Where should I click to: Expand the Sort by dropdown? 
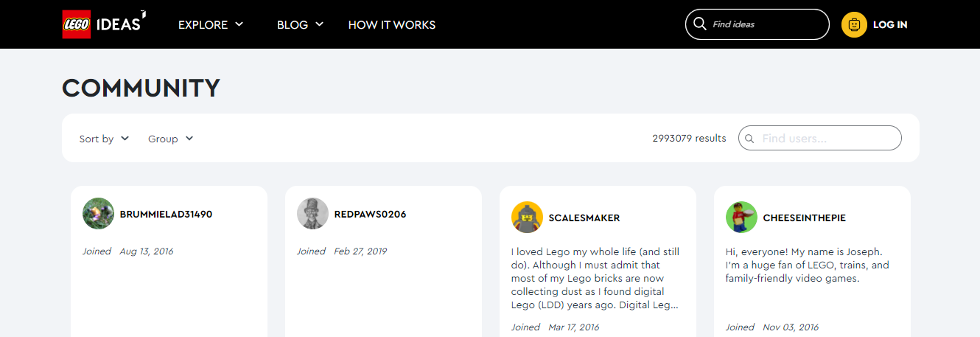pos(104,139)
